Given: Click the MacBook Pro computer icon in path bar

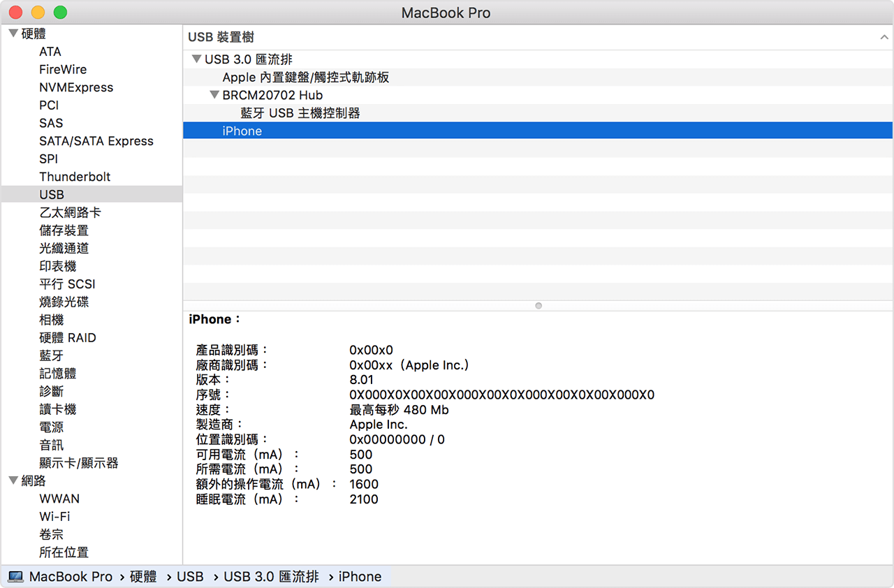Looking at the screenshot, I should click(x=16, y=577).
